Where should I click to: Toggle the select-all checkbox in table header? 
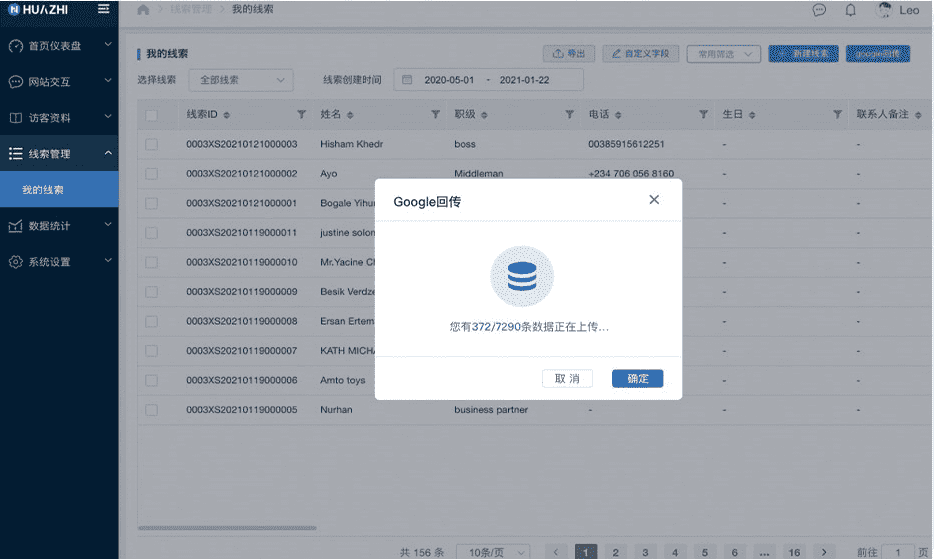[152, 115]
